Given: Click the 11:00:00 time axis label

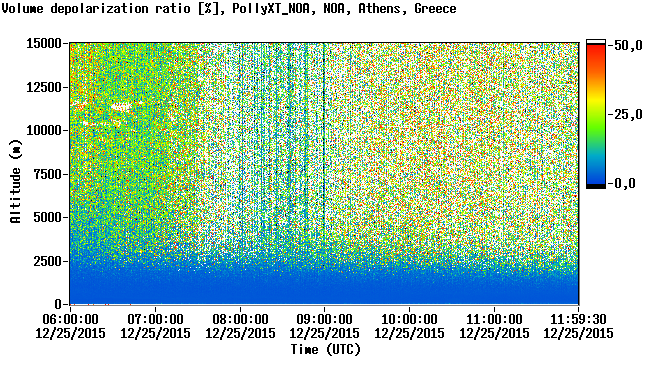Looking at the screenshot, I should (x=494, y=319).
